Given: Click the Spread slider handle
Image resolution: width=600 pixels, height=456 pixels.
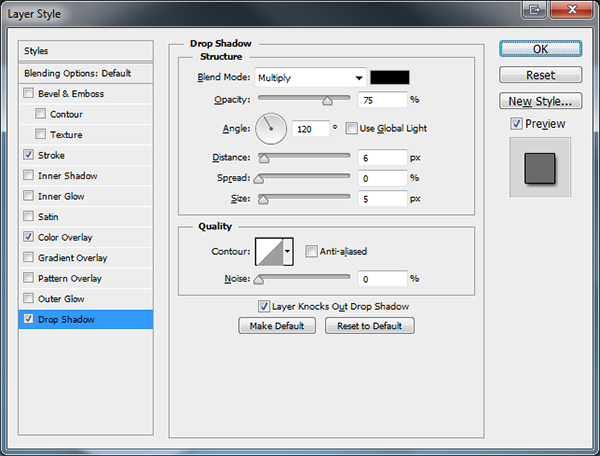Looking at the screenshot, I should coord(259,179).
